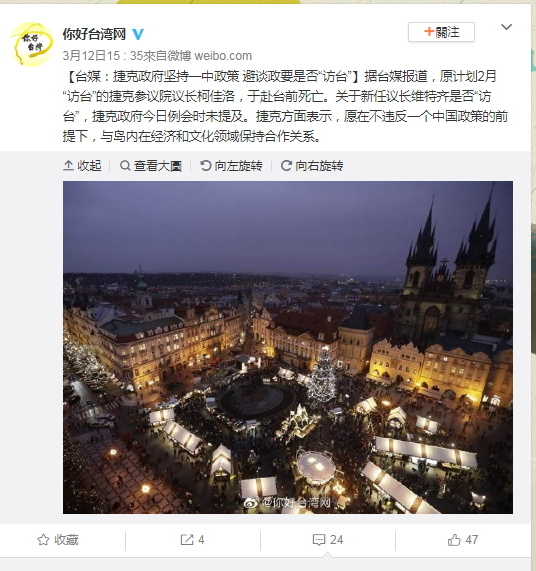View the large image via 查看大圖
Screen dimensions: 536x571
[x=150, y=166]
